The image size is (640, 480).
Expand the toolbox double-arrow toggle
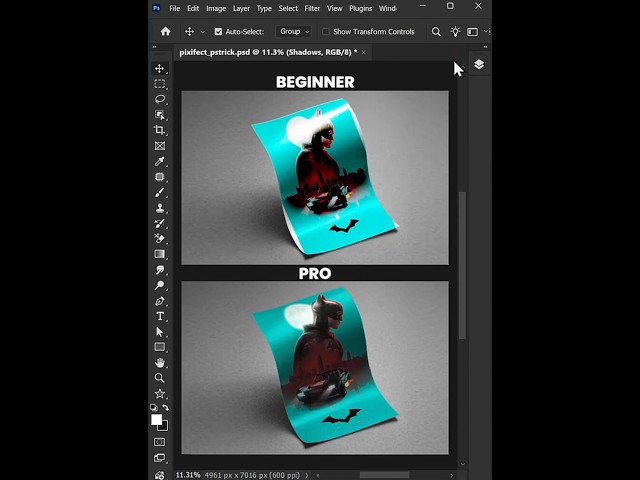pyautogui.click(x=155, y=47)
